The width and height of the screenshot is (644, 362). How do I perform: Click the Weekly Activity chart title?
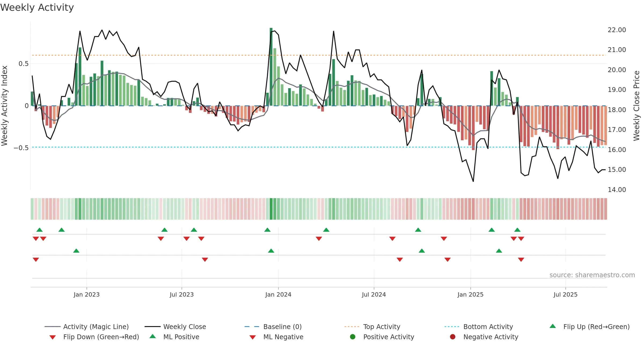(37, 8)
